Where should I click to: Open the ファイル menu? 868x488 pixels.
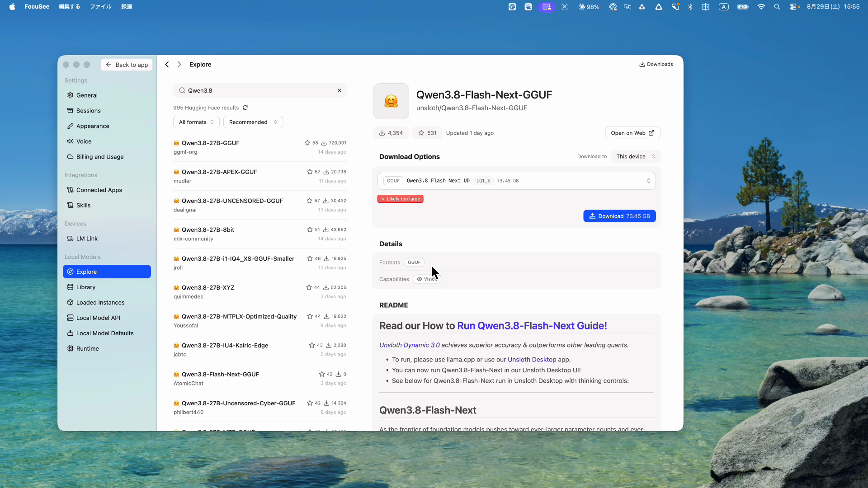coord(101,7)
